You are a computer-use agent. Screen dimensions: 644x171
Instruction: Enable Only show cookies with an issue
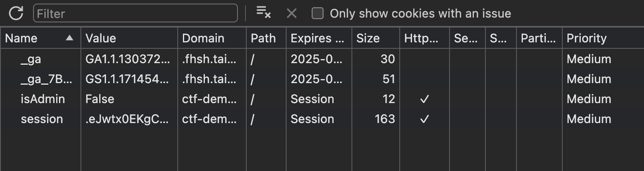(x=318, y=13)
